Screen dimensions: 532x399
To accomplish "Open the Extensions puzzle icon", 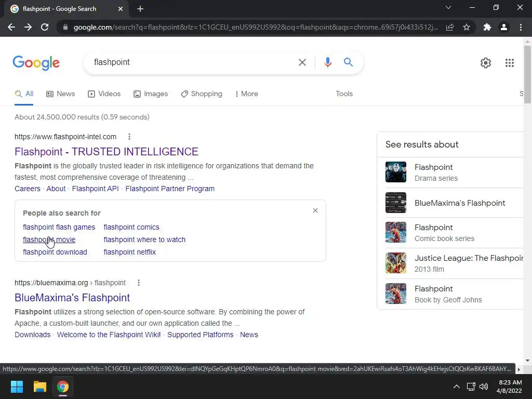I will click(x=487, y=27).
